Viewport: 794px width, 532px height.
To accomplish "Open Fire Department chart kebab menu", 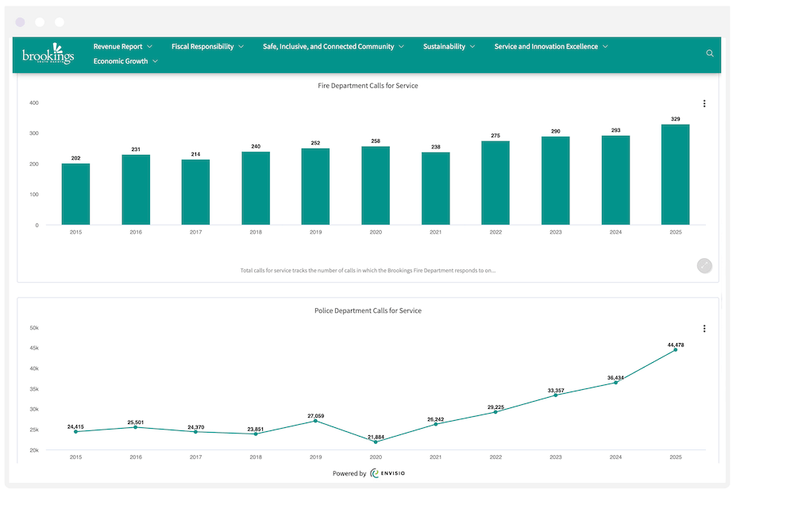I will click(x=704, y=103).
